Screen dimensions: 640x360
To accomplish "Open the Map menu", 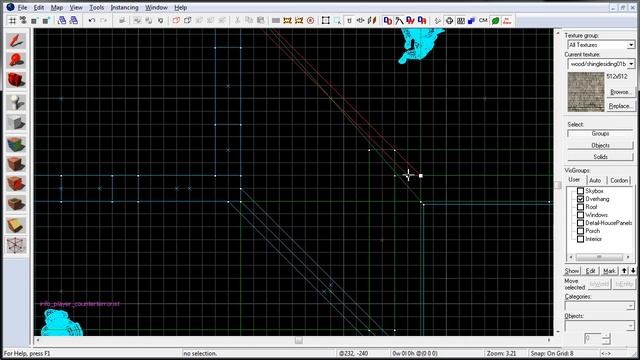I will pyautogui.click(x=57, y=7).
